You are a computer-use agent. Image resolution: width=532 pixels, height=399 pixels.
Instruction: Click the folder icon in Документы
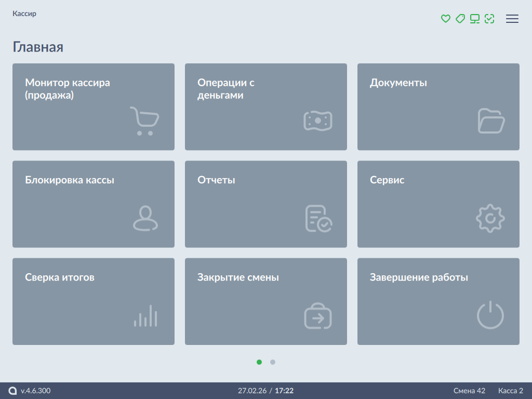pos(491,121)
